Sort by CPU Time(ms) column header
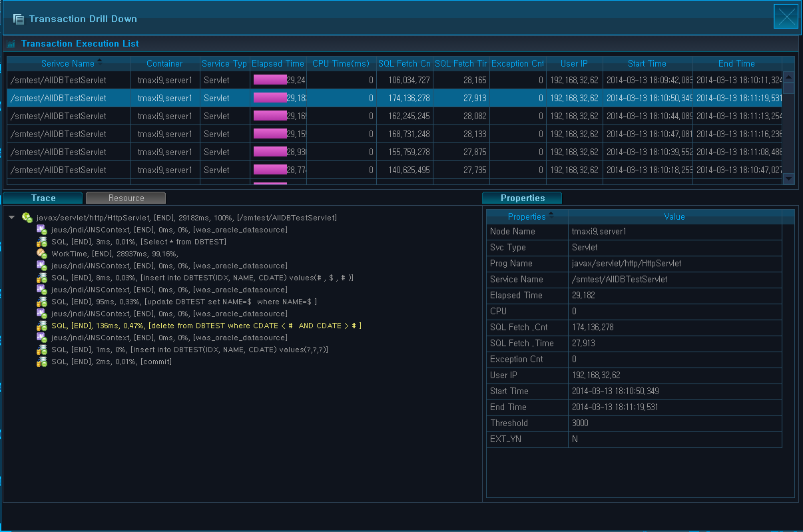Viewport: 803px width, 532px height. (341, 64)
